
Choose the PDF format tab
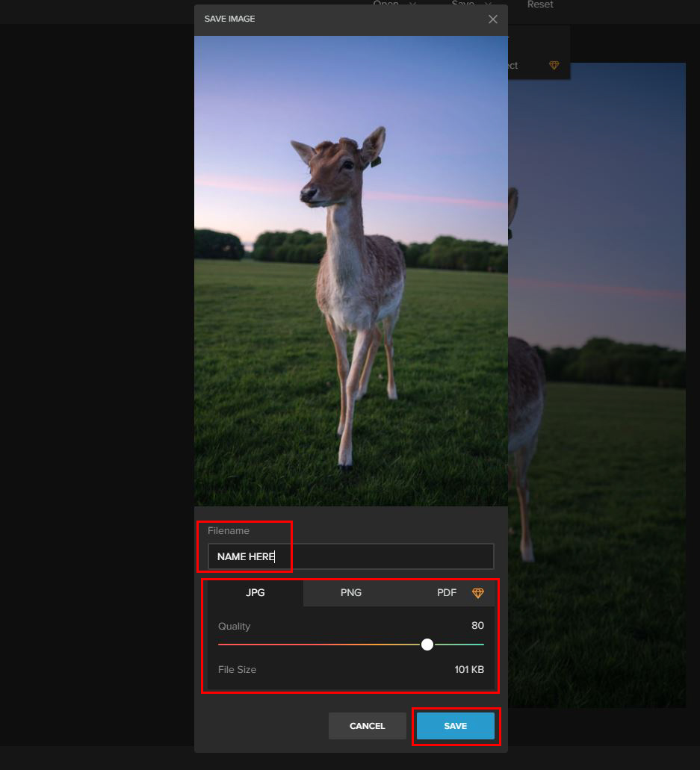(446, 593)
